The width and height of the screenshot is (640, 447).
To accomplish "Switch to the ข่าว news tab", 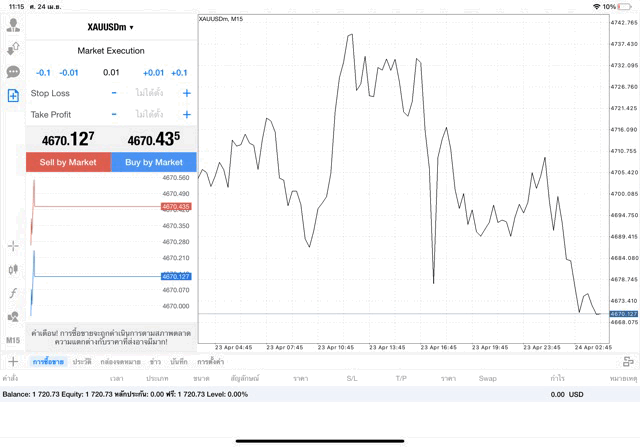I will (156, 361).
